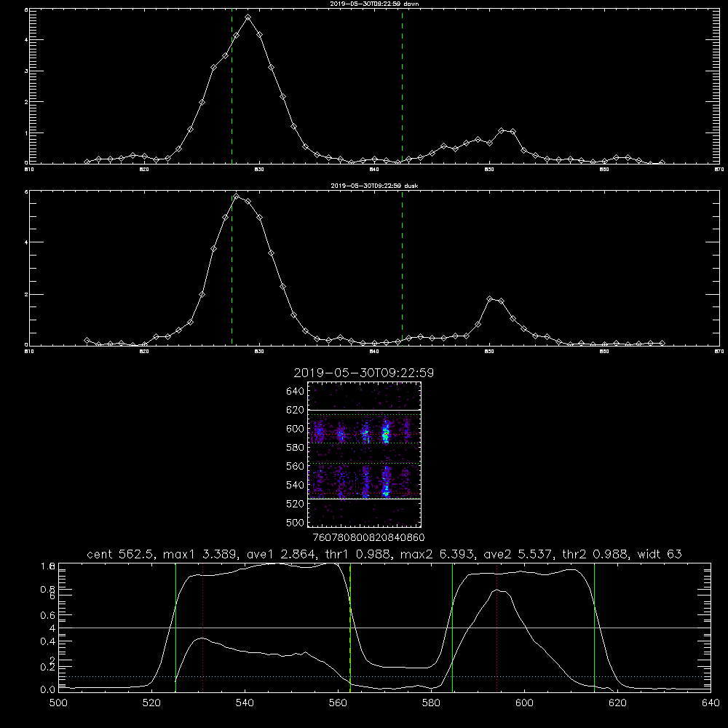Image resolution: width=728 pixels, height=728 pixels.
Task: Click the 'widt 63' value in stats line
Action: [x=660, y=554]
